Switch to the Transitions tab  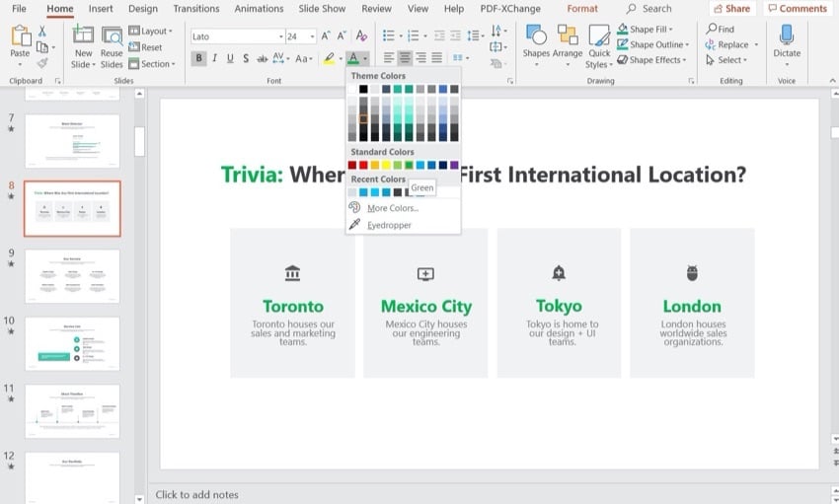pos(195,9)
